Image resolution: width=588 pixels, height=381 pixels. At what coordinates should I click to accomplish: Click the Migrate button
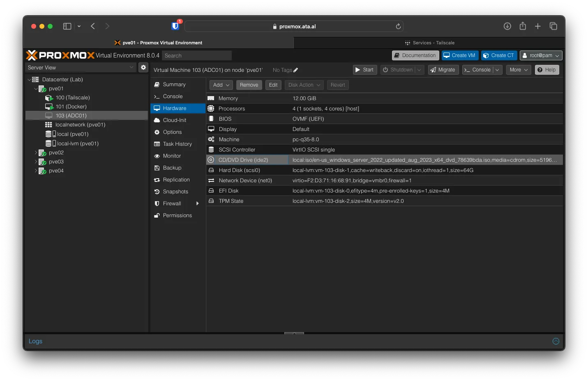[x=443, y=70]
